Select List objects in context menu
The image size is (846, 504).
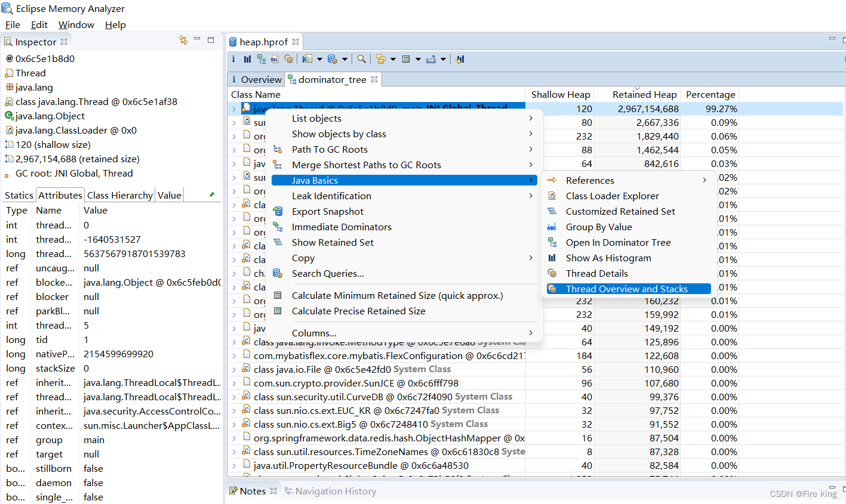[404, 118]
